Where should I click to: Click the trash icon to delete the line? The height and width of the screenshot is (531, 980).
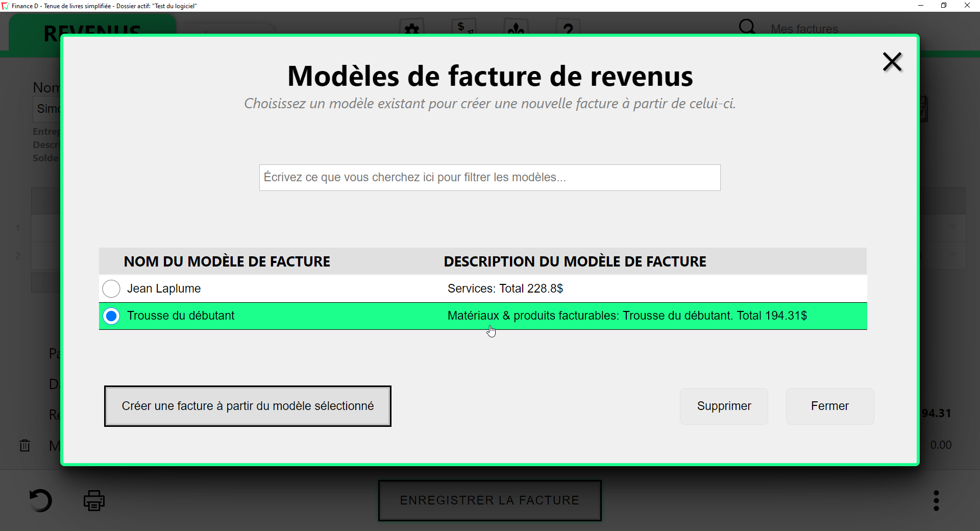(x=25, y=445)
